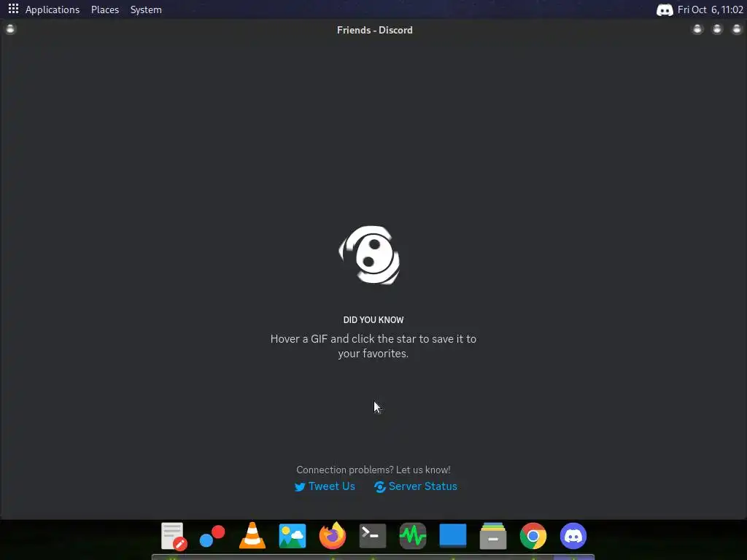Click the Discord tray icon in top panel
Viewport: 747px width, 560px height.
[x=665, y=10]
